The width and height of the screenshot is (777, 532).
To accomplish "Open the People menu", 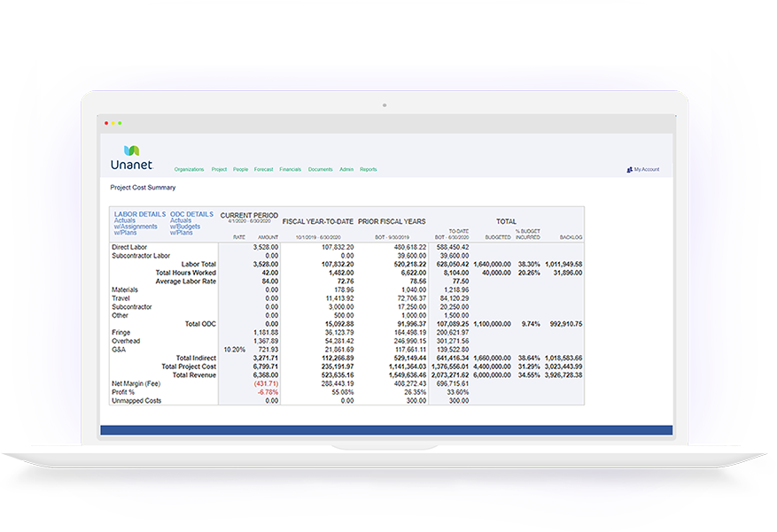I will tap(240, 168).
